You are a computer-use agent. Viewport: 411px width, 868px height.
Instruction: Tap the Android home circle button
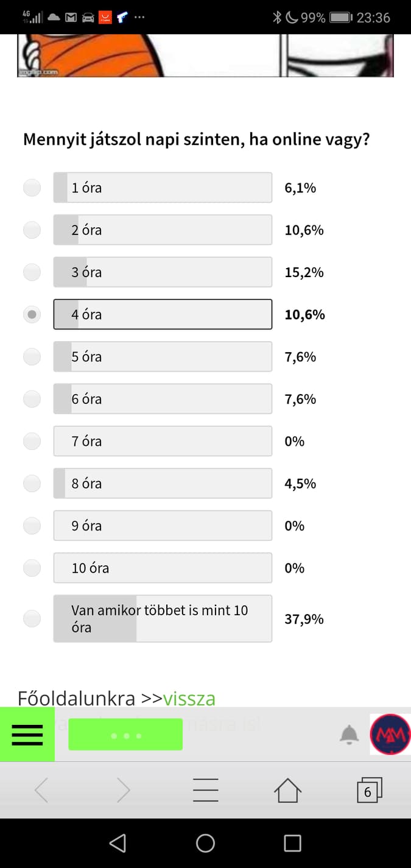[x=206, y=843]
